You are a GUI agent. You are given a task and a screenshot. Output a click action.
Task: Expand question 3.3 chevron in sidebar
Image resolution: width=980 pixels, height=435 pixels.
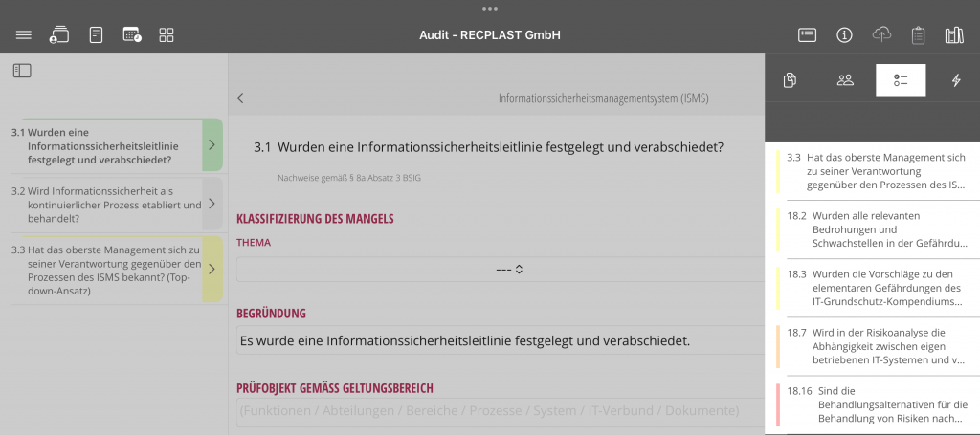point(212,270)
